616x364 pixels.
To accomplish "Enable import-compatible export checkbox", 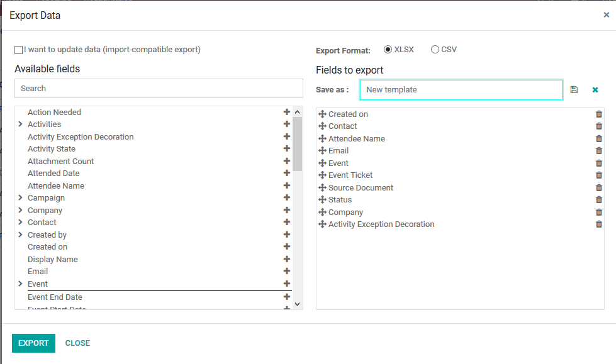I will point(18,50).
